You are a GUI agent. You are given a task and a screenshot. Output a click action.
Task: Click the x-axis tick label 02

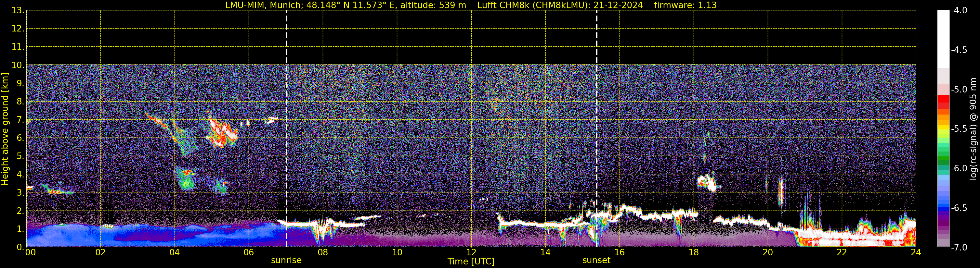pos(100,252)
